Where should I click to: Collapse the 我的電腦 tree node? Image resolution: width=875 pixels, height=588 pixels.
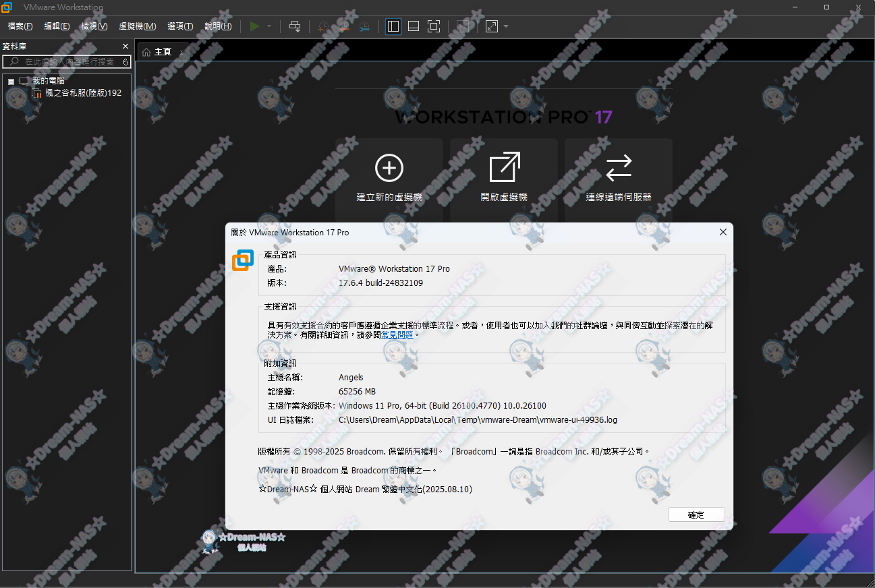[11, 81]
